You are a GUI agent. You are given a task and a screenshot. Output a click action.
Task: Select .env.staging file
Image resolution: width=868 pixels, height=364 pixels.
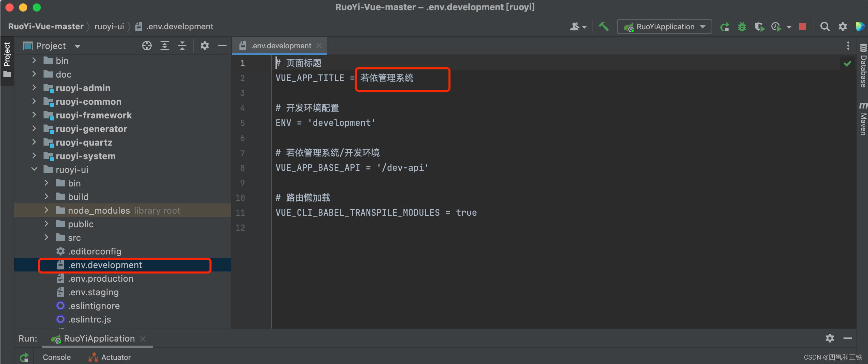click(93, 292)
